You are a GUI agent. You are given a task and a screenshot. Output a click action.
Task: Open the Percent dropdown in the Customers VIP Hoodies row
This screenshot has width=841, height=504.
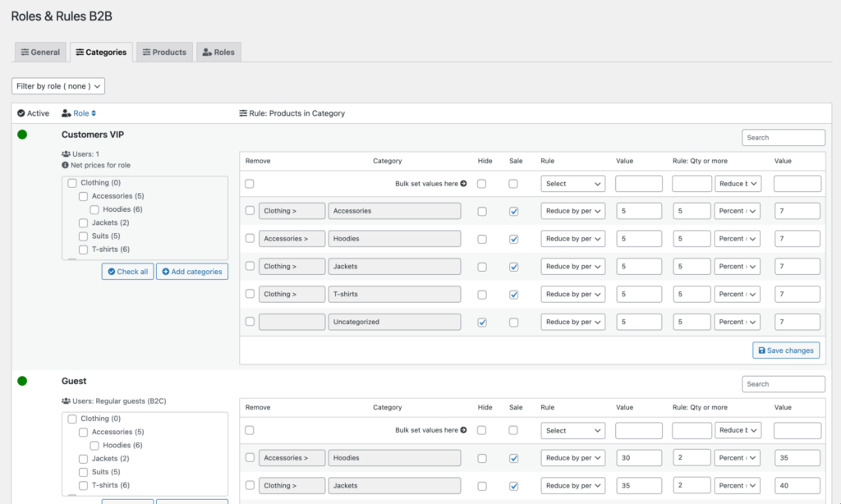pyautogui.click(x=737, y=239)
